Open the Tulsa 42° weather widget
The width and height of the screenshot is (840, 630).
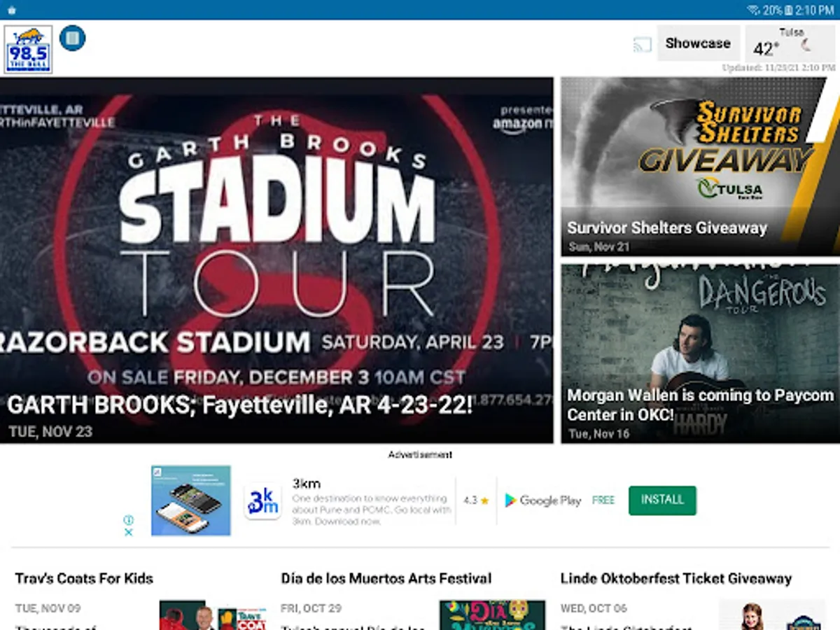(x=790, y=43)
